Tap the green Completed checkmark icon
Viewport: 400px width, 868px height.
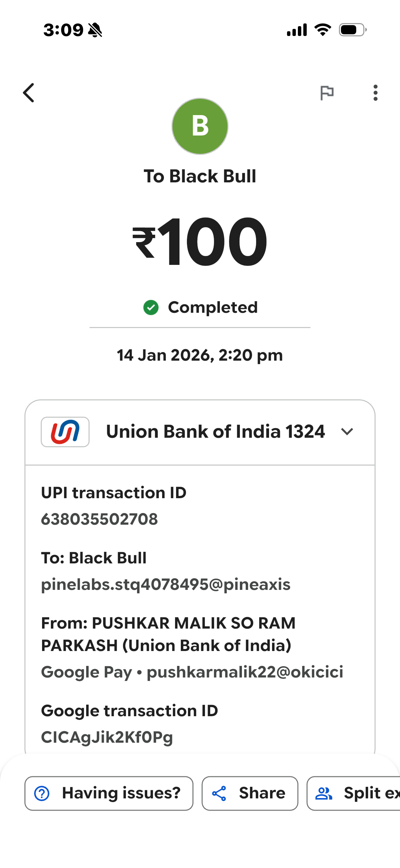click(151, 308)
